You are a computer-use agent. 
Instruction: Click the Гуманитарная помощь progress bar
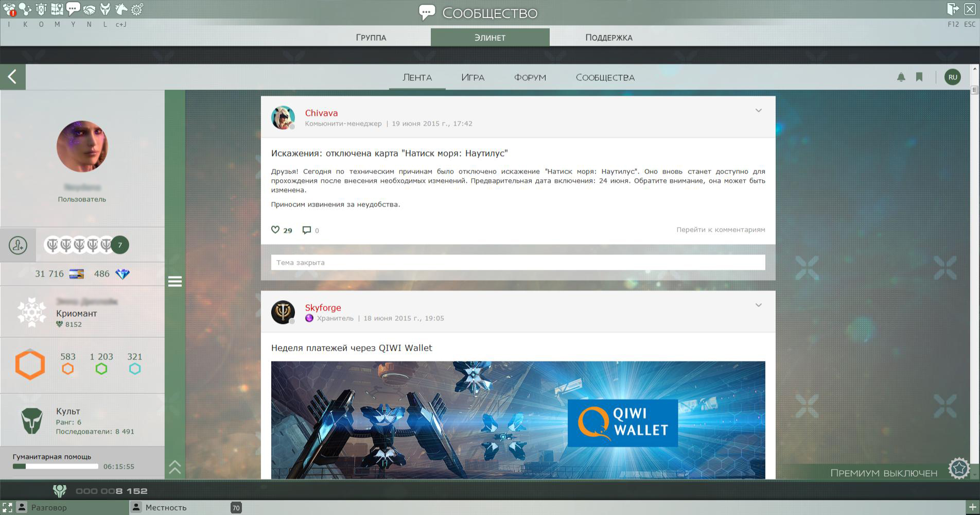tap(56, 467)
